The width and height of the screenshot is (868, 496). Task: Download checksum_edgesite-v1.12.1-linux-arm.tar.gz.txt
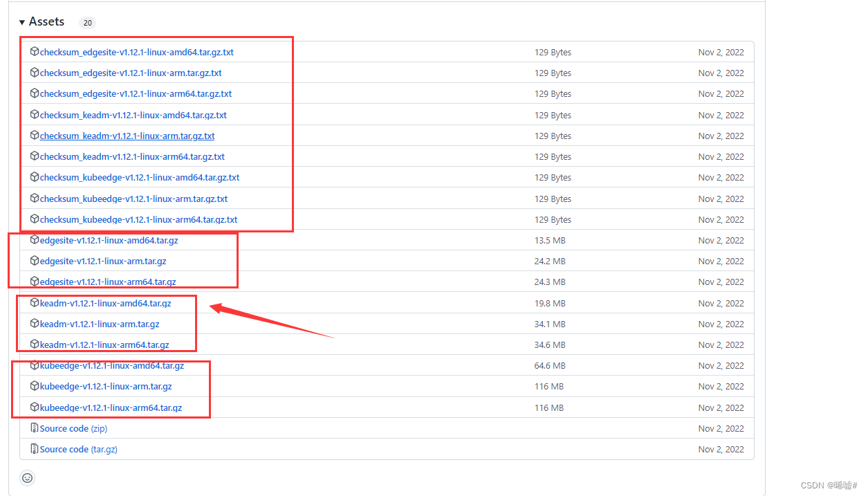tap(131, 73)
